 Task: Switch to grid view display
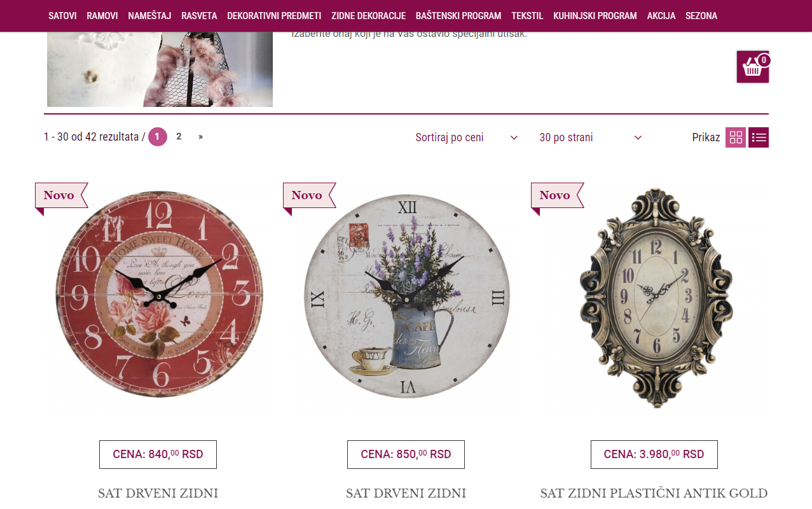click(x=736, y=137)
